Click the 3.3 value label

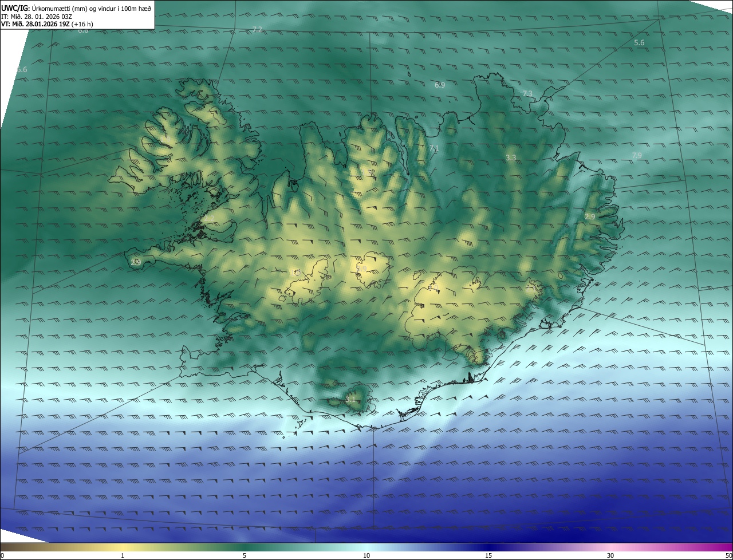tap(511, 157)
